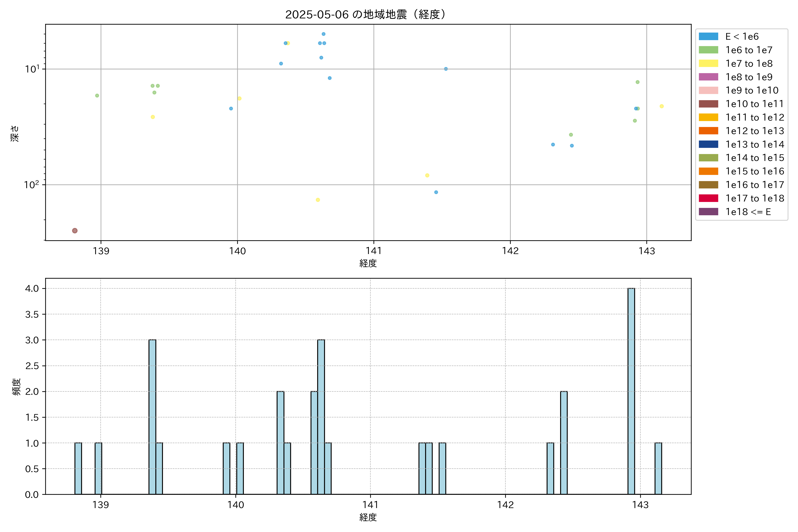Click the large brown scatter point near 138.8
The width and height of the screenshot is (798, 532).
[x=75, y=231]
